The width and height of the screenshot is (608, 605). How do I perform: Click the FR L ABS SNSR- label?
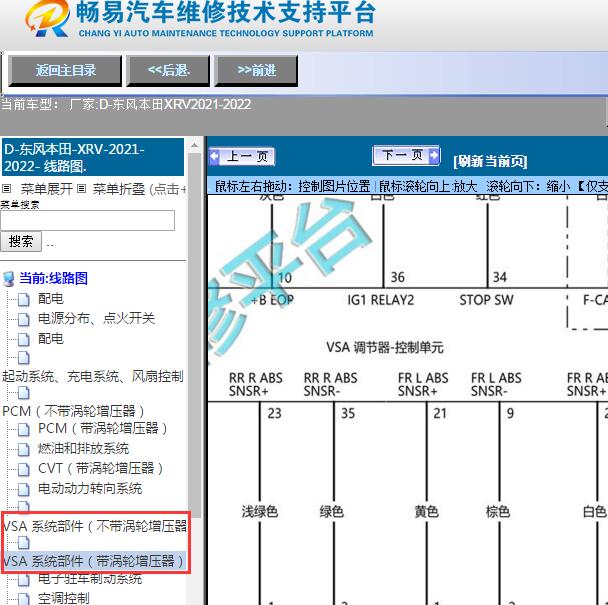(496, 384)
